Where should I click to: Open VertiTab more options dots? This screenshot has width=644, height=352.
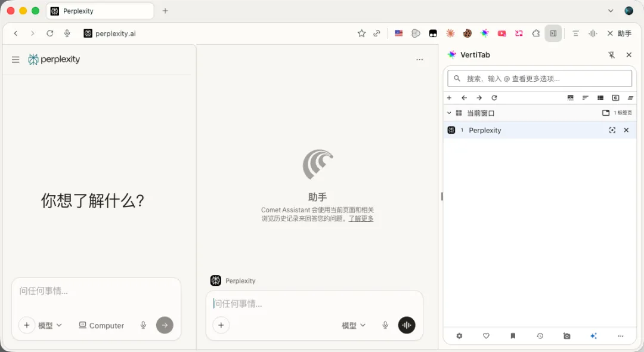pyautogui.click(x=620, y=336)
